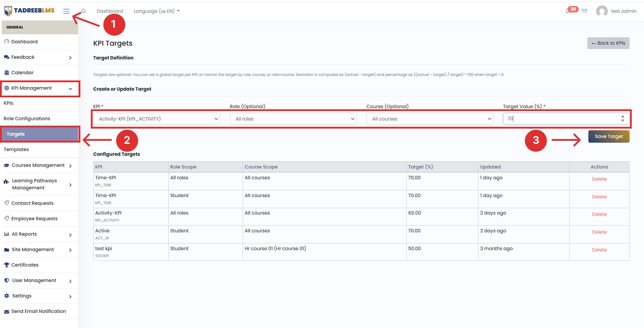Viewport: 644px width, 328px height.
Task: Click the TESTKPI code text
Action: click(102, 256)
